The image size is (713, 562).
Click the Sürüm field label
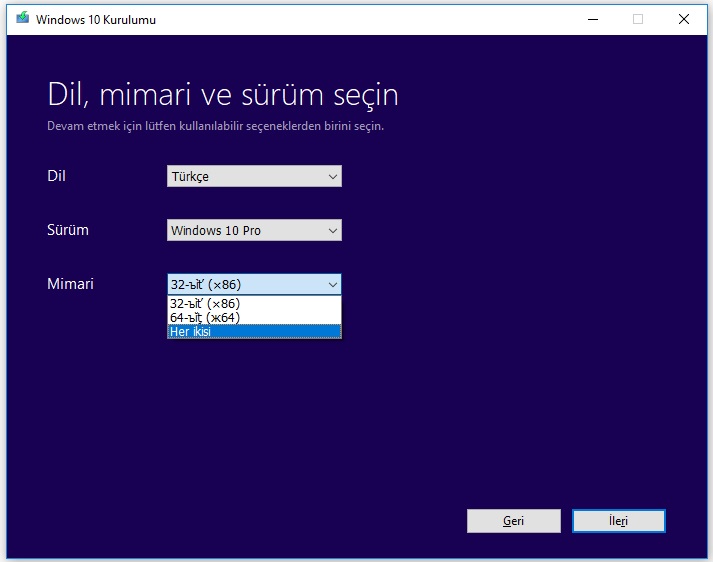[x=68, y=231]
